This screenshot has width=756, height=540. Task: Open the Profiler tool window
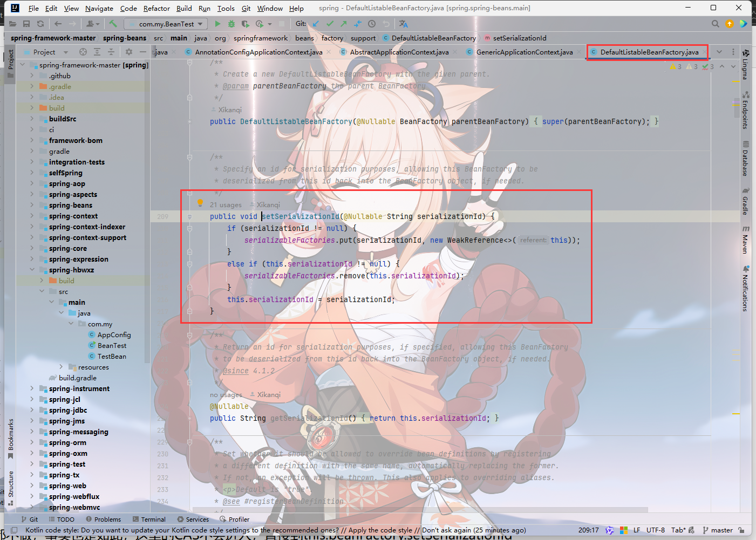click(x=234, y=520)
